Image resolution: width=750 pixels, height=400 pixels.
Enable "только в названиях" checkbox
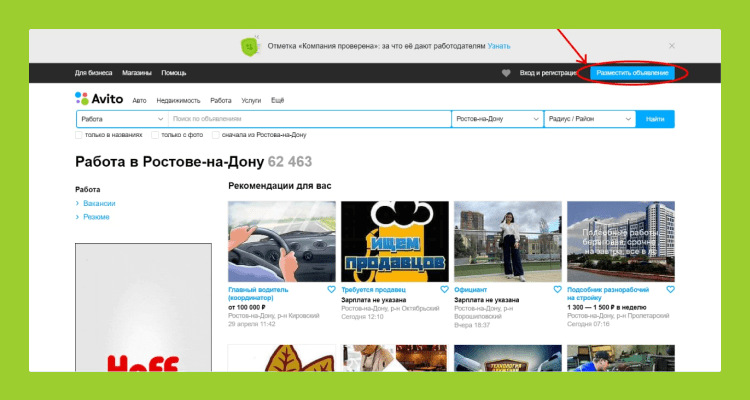coord(80,134)
